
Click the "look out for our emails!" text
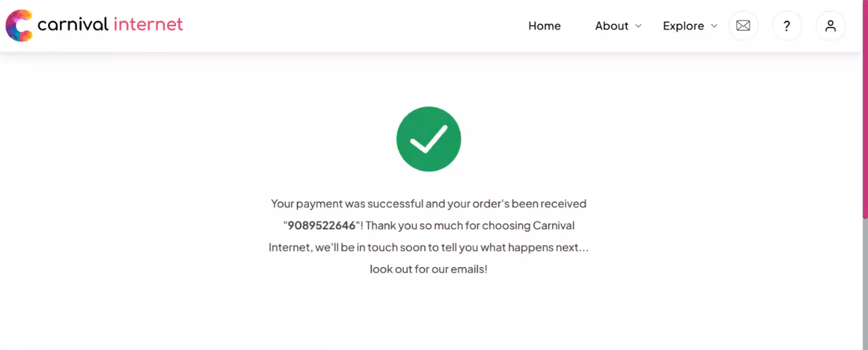429,269
